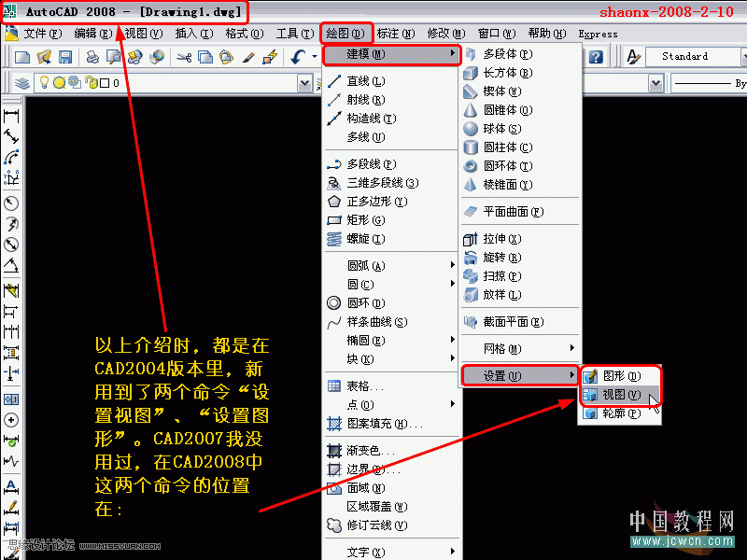The height and width of the screenshot is (560, 747).
Task: Click the Paste toolbar icon
Action: coord(226,57)
